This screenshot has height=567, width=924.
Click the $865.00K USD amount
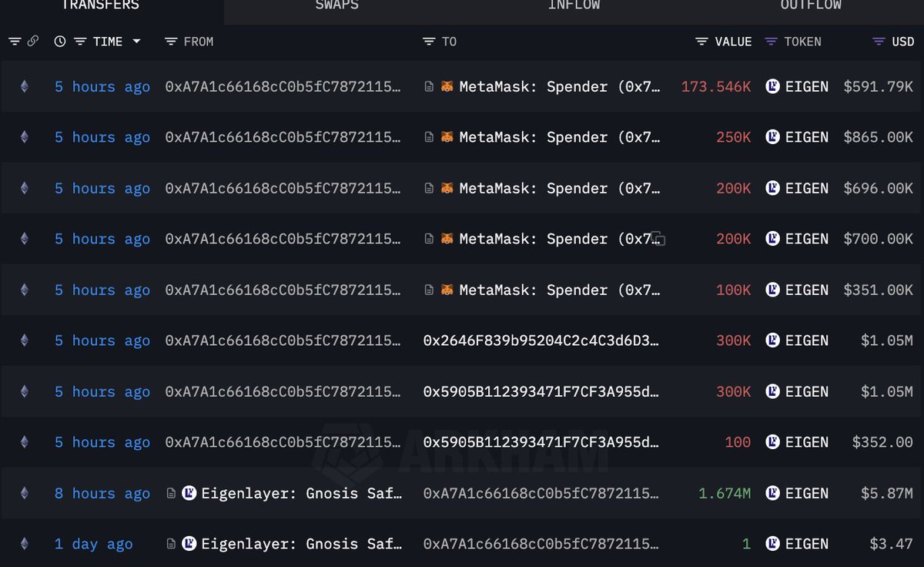[x=878, y=137]
